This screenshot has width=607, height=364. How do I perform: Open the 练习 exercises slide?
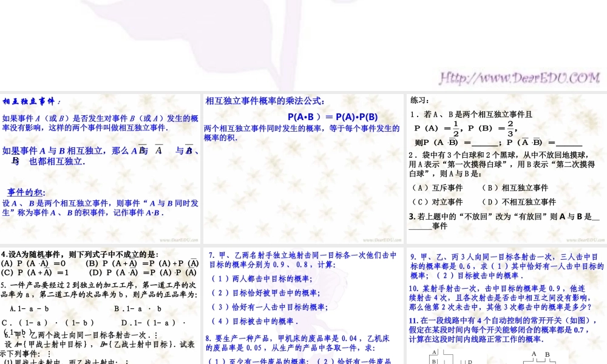point(507,169)
